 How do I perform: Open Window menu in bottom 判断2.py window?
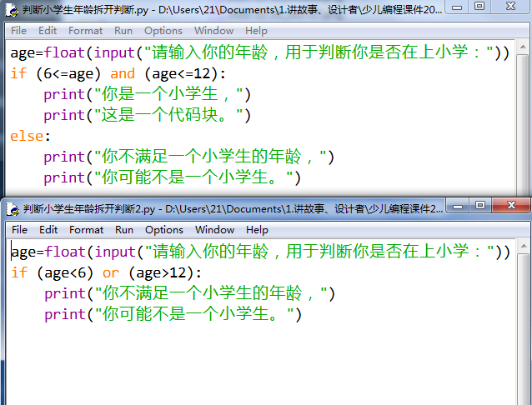214,230
